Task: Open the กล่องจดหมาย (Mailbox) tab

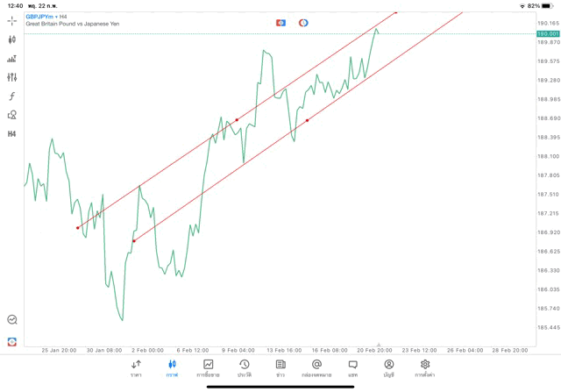Action: [316, 367]
